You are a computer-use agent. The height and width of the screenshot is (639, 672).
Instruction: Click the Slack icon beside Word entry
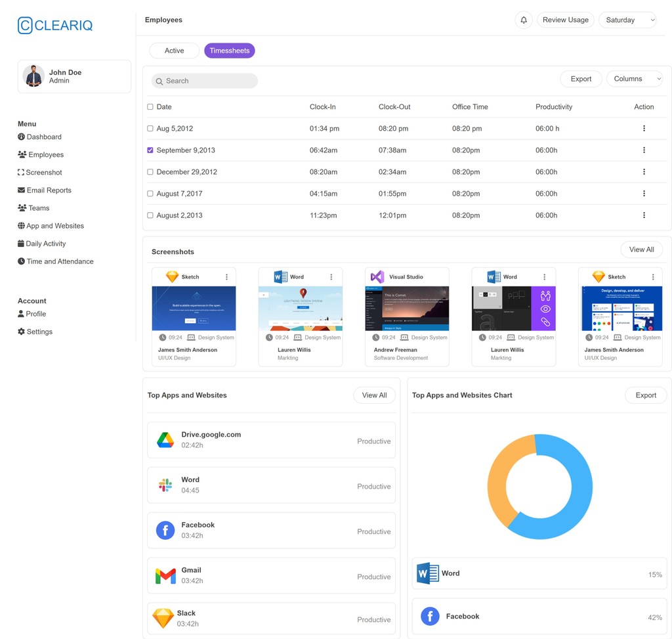pos(165,485)
